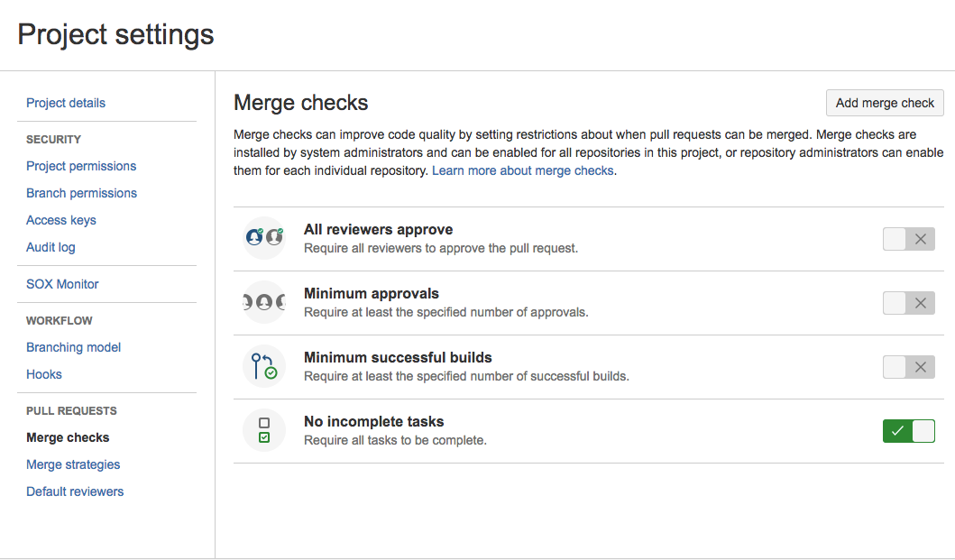Open Branch permissions settings
This screenshot has width=955, height=560.
point(82,193)
